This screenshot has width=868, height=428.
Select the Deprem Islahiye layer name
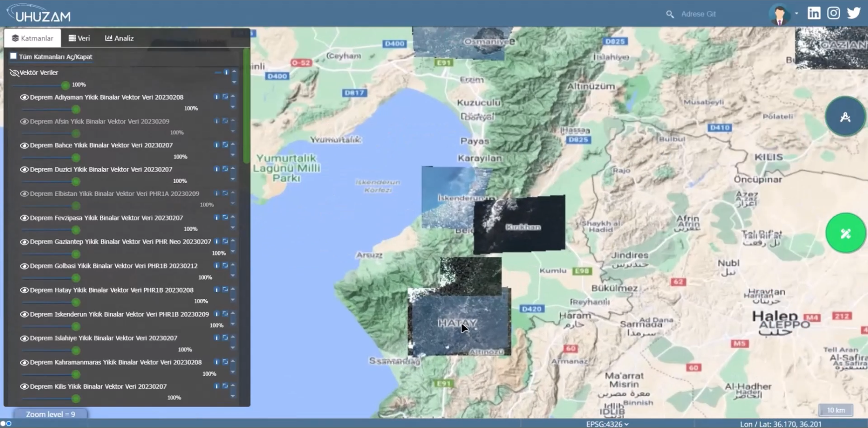104,338
